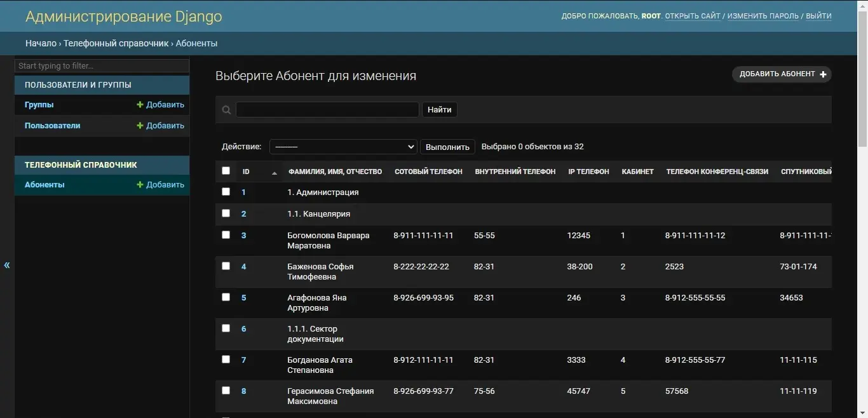Open the Действие action dropdown

343,147
